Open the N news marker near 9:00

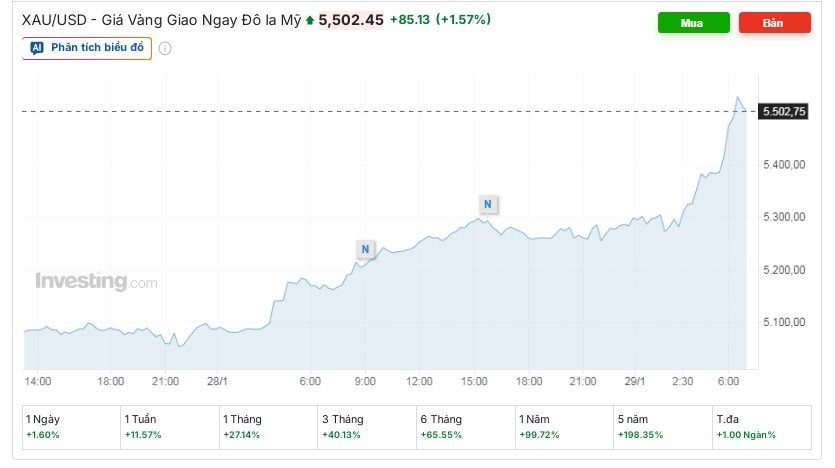(x=365, y=249)
